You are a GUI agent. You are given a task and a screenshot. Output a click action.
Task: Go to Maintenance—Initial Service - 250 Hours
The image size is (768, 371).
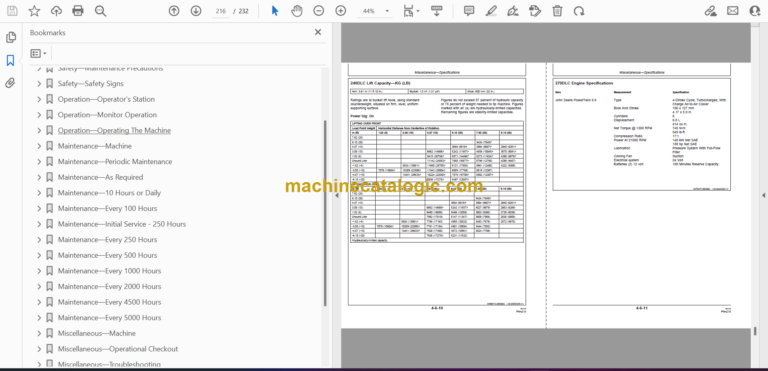pos(122,224)
